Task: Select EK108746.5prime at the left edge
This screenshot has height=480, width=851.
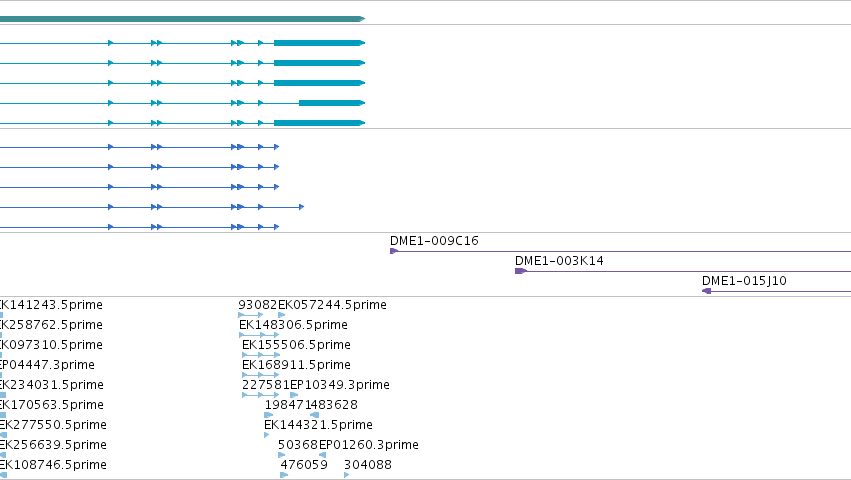Action: (53, 465)
